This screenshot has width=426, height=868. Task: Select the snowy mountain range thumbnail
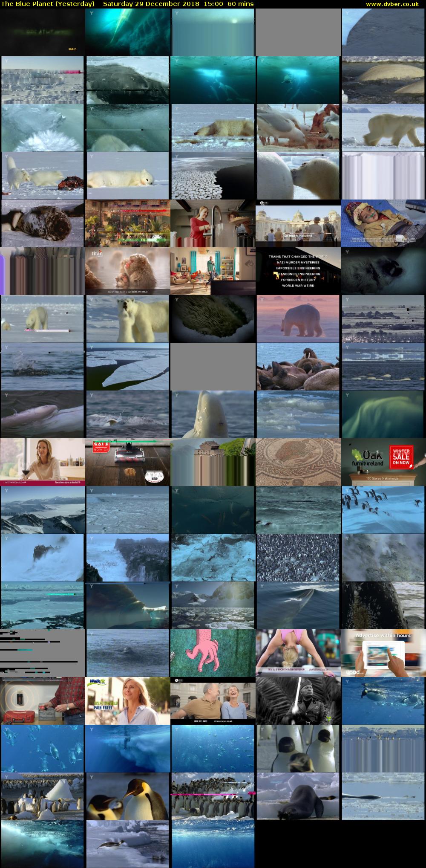click(43, 510)
